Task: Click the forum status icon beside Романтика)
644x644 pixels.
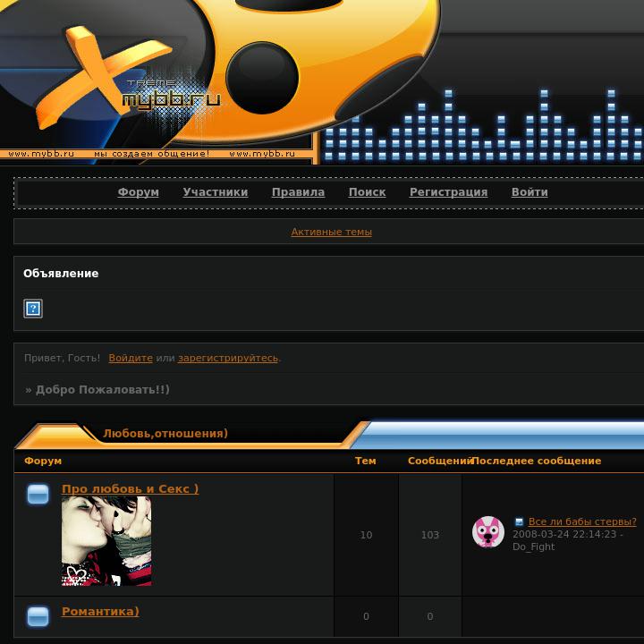Action: pos(38,616)
